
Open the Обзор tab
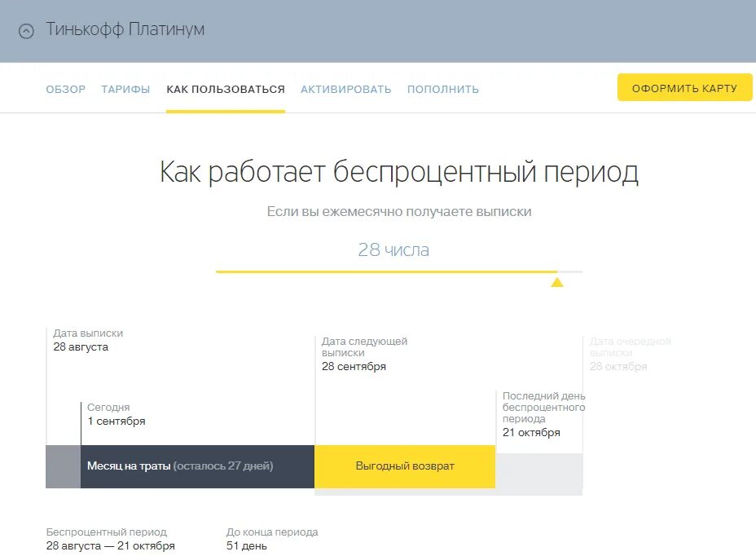(65, 90)
